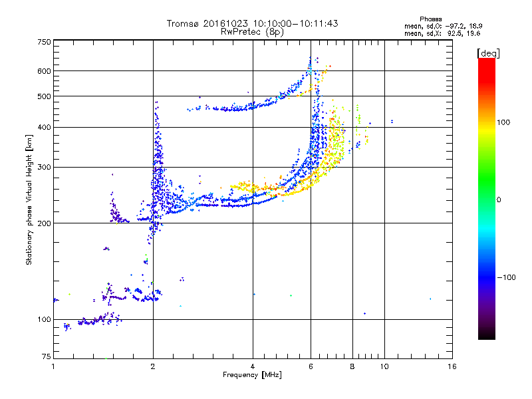The width and height of the screenshot is (532, 399).
Task: Click the 'Phases' header label
Action: (x=430, y=19)
